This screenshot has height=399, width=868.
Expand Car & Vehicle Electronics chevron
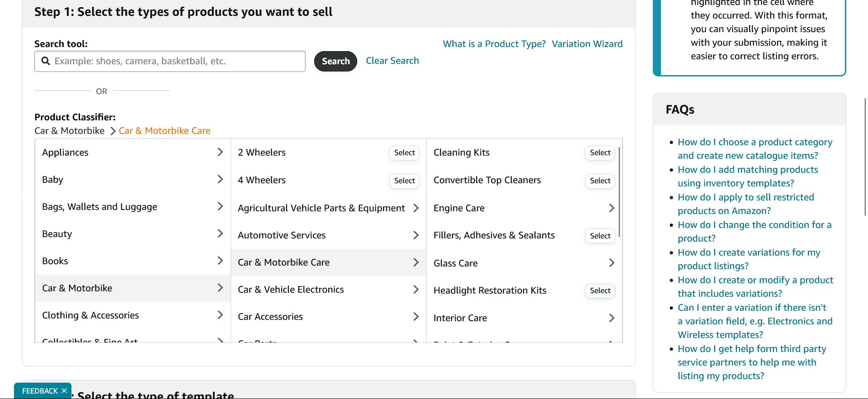point(416,290)
